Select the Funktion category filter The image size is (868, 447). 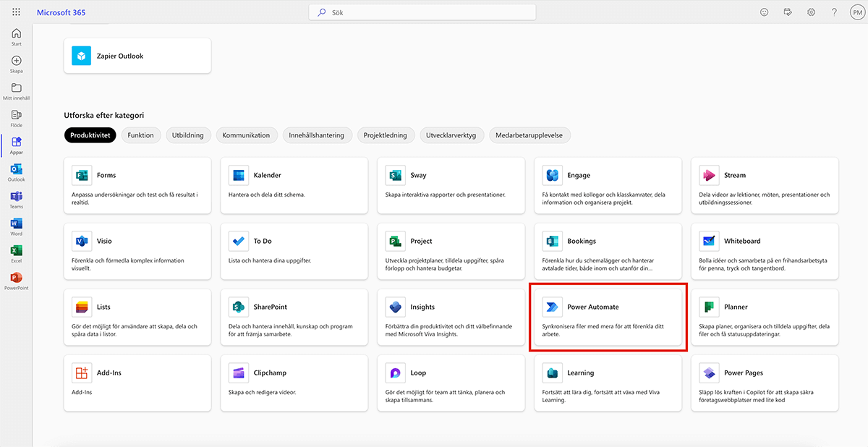click(x=140, y=135)
